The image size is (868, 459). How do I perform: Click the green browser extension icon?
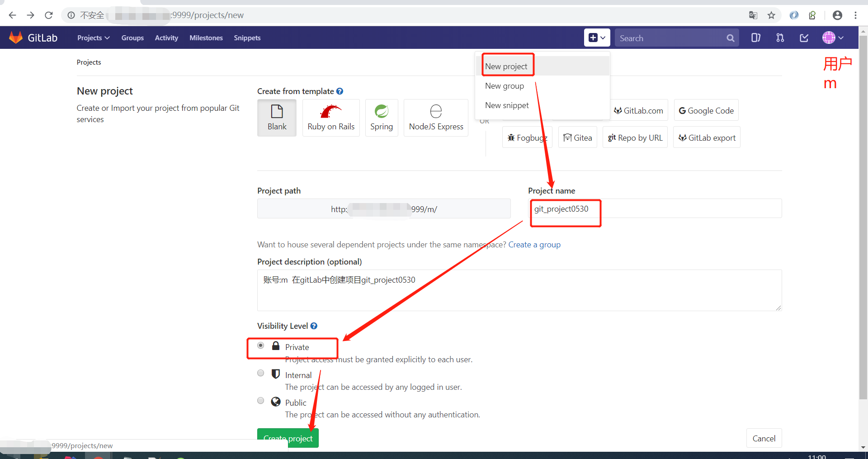(812, 15)
